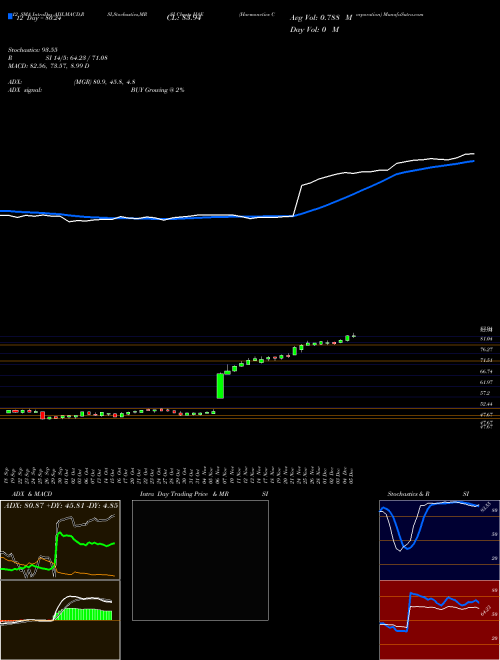The height and width of the screenshot is (660, 500).
Task: Click the Stochastics & R SI panel title
Action: click(428, 494)
